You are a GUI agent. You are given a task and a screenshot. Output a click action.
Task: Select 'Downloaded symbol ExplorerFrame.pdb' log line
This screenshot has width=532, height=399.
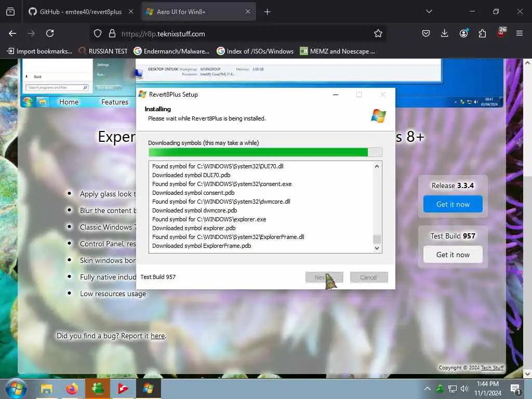point(202,246)
